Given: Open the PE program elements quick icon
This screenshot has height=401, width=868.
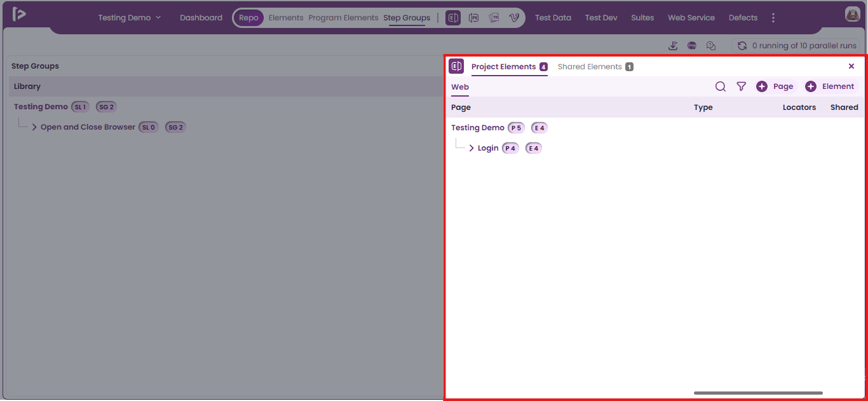Looking at the screenshot, I should pyautogui.click(x=473, y=18).
